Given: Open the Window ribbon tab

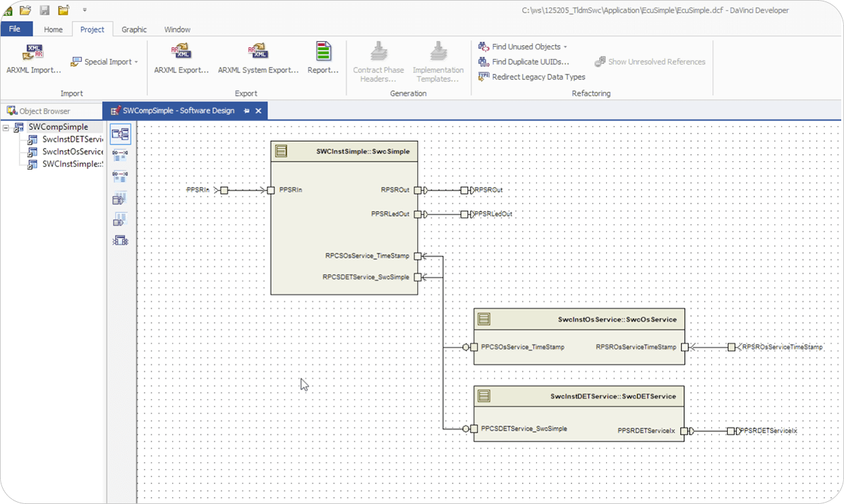Looking at the screenshot, I should tap(177, 29).
